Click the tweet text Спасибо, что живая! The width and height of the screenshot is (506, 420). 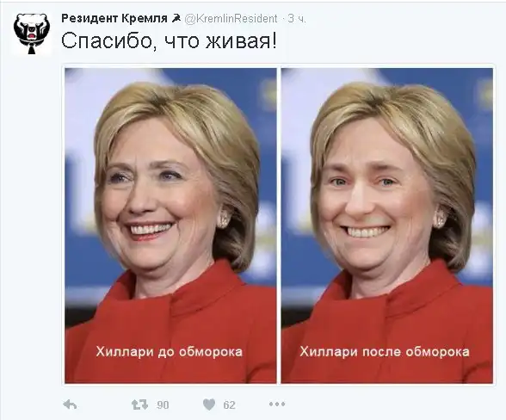click(x=169, y=41)
